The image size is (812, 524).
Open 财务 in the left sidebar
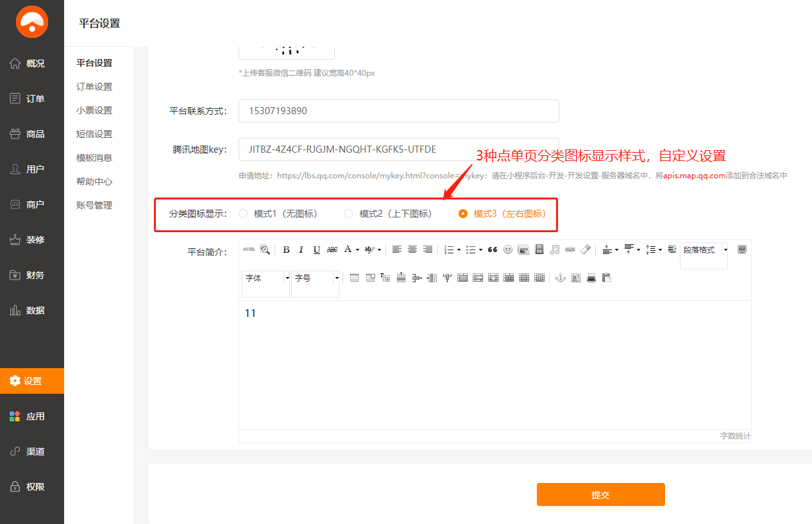click(x=32, y=275)
